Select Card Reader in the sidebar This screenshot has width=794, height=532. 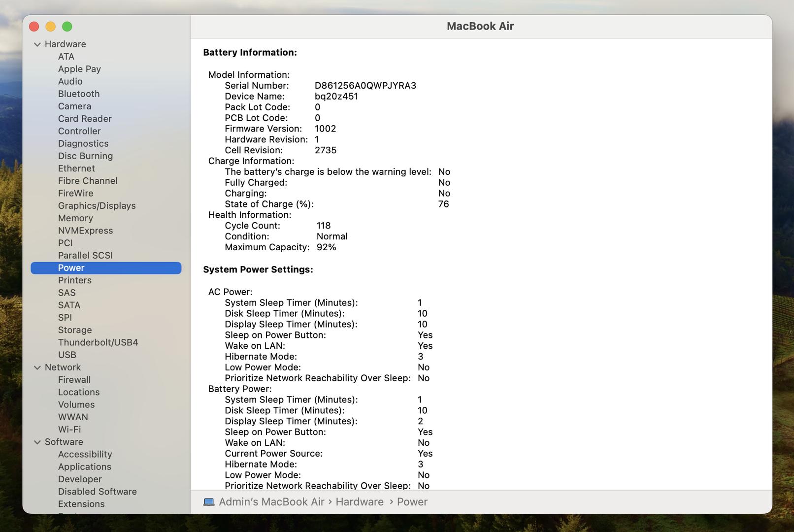tap(85, 119)
